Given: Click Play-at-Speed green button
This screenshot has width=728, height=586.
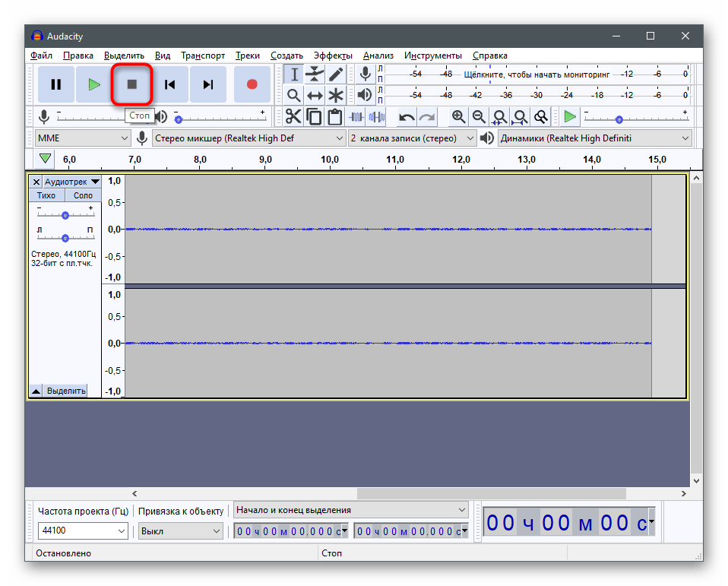Looking at the screenshot, I should point(570,116).
